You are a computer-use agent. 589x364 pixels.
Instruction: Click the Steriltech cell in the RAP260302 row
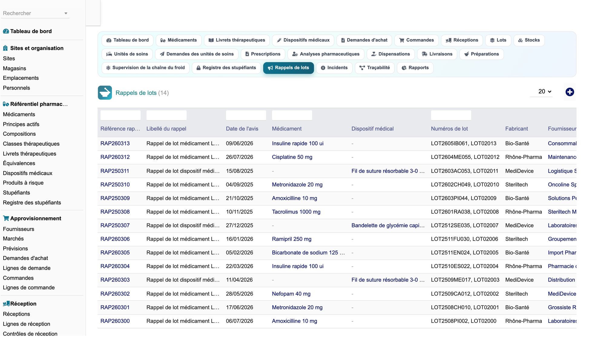[516, 294]
